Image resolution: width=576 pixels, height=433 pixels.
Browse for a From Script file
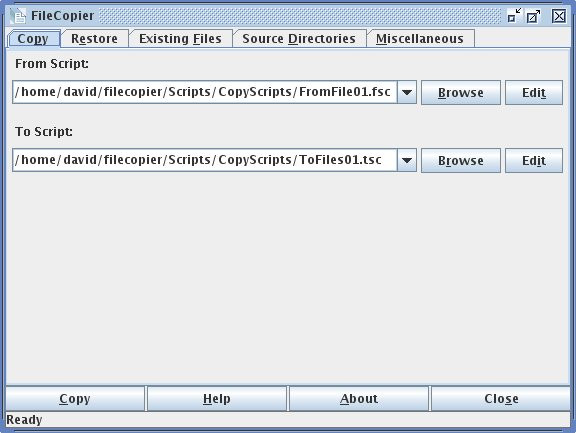point(461,93)
